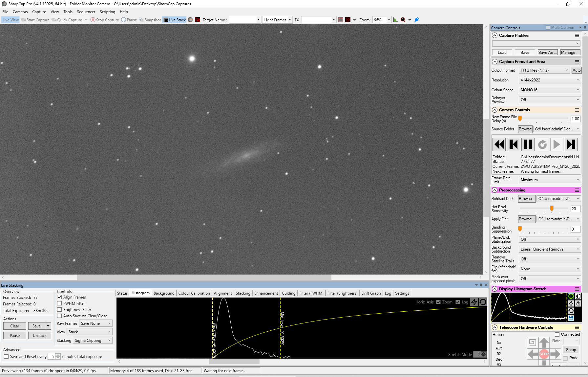Enable the Brightness Filter checkbox

(59, 310)
